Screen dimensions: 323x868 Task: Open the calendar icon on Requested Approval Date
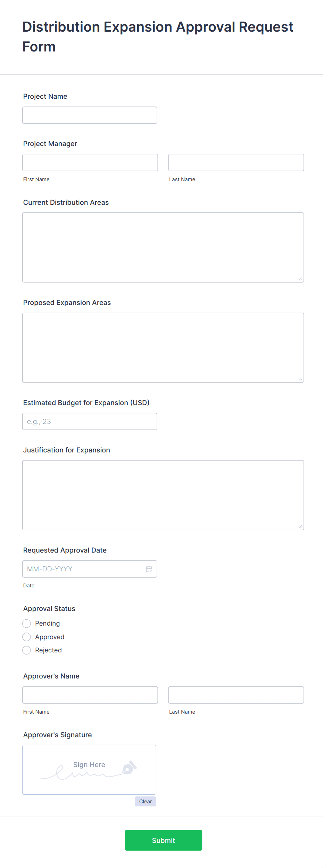click(x=149, y=569)
